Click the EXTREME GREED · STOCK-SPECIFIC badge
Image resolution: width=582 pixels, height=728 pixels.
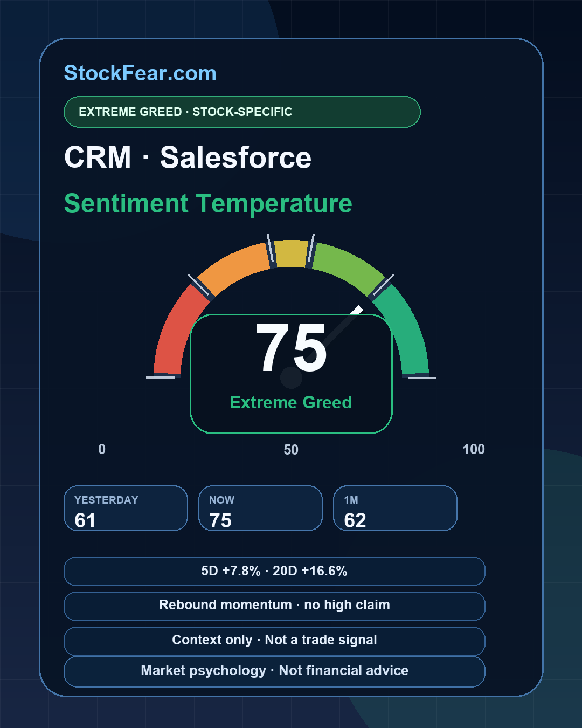tap(242, 112)
